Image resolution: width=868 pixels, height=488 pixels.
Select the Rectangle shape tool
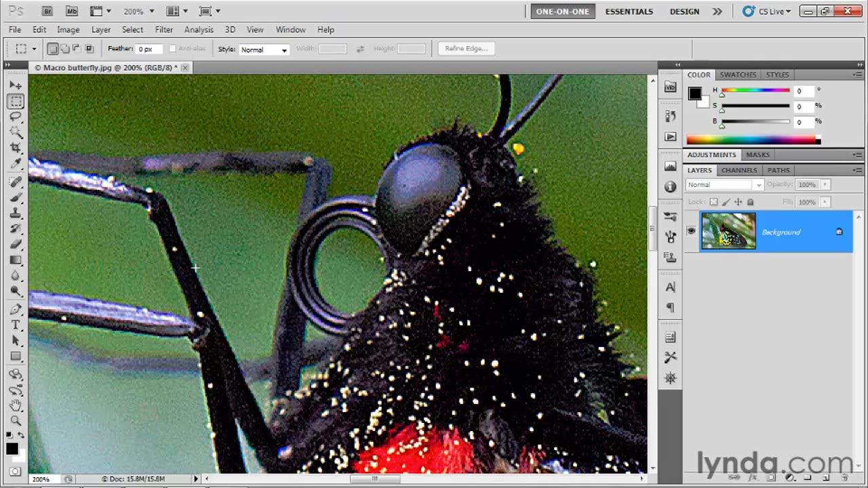tap(16, 357)
